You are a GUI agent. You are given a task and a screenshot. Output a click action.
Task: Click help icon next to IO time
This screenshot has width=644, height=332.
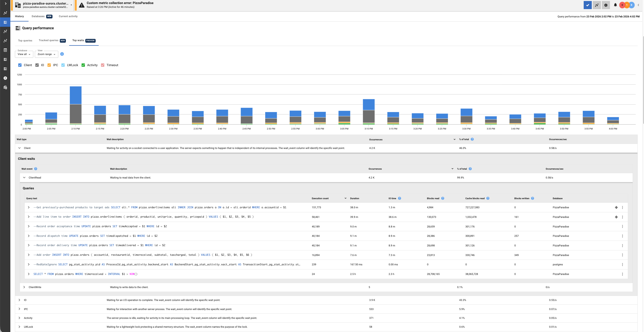pyautogui.click(x=399, y=198)
